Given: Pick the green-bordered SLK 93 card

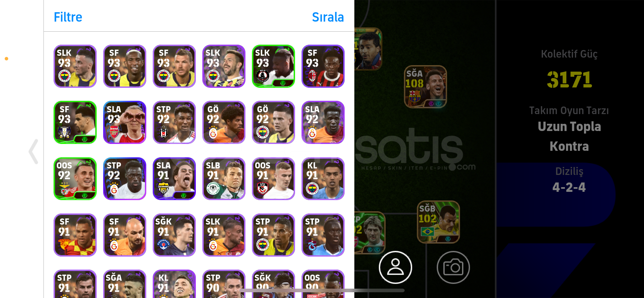Looking at the screenshot, I should (x=273, y=66).
